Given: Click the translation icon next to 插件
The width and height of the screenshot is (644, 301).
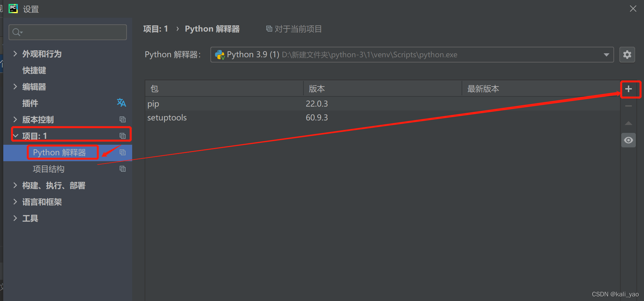Looking at the screenshot, I should coord(121,103).
